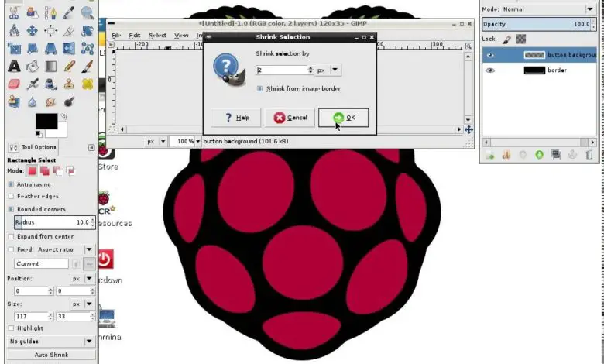
Task: Toggle Antialiasing checkbox
Action: click(11, 184)
